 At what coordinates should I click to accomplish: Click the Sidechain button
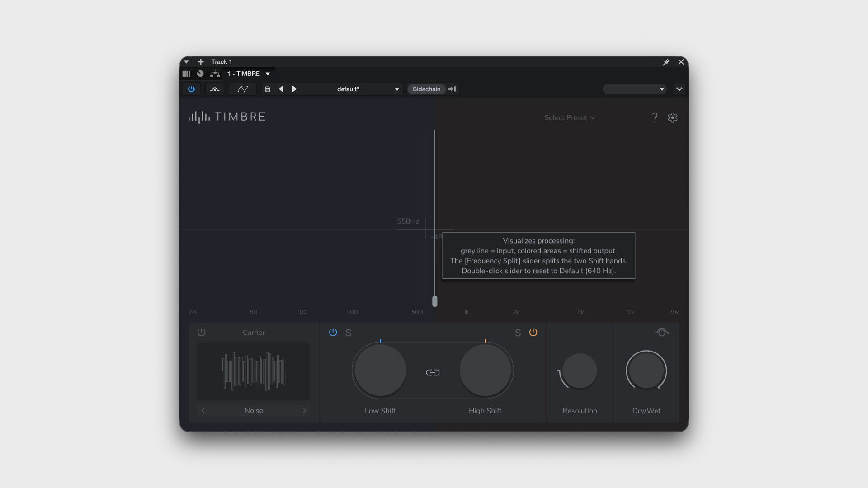point(426,89)
